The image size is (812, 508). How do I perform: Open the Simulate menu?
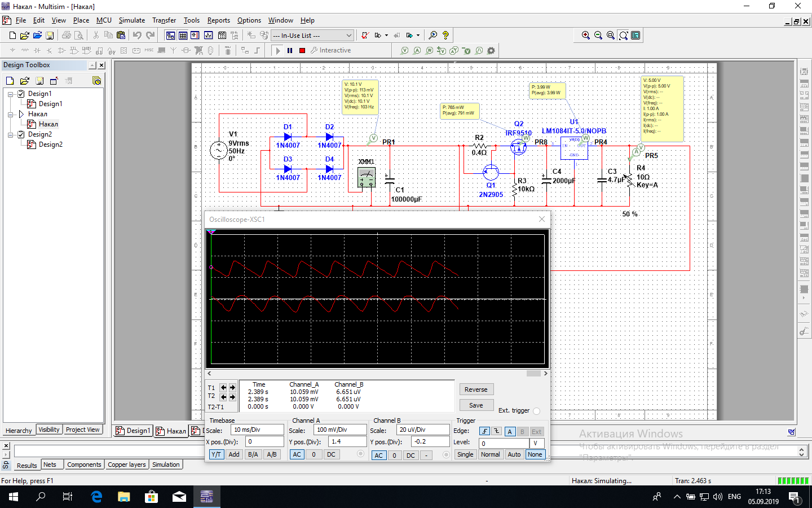131,20
